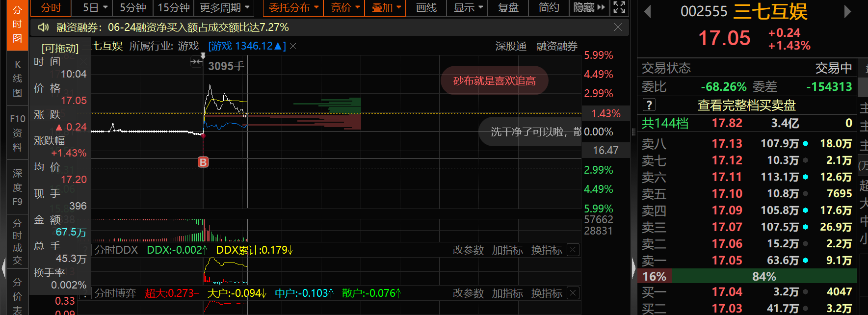This screenshot has width=868, height=315.
Task: Close the 分时DDX indicator panel
Action: 573,250
